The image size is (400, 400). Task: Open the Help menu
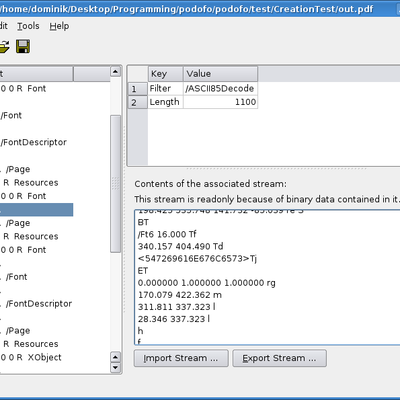(x=59, y=26)
